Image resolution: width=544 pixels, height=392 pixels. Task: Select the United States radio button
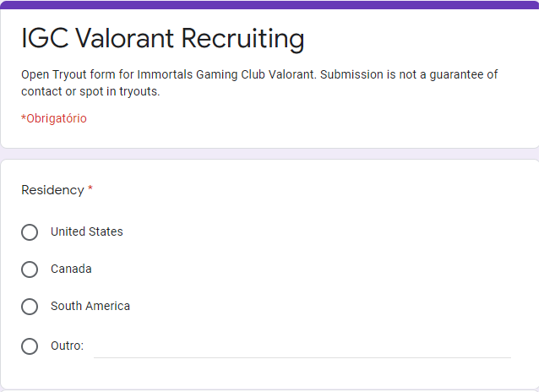[x=30, y=232]
